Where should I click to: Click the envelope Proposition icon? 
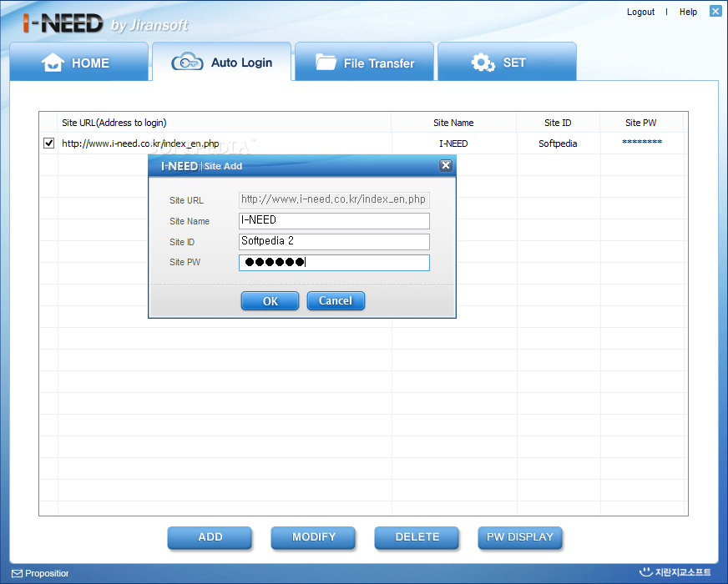[x=17, y=573]
